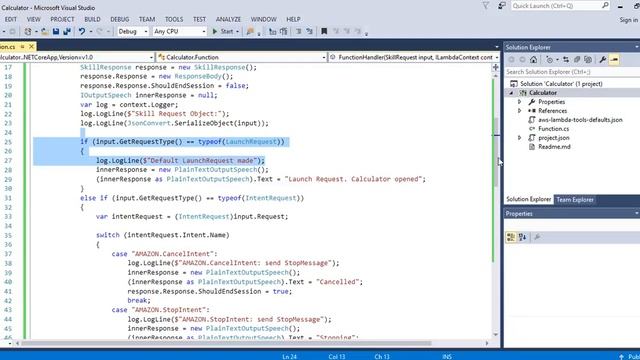640x360 pixels.
Task: Click the editor vertical scrollbar thumb
Action: (x=496, y=151)
